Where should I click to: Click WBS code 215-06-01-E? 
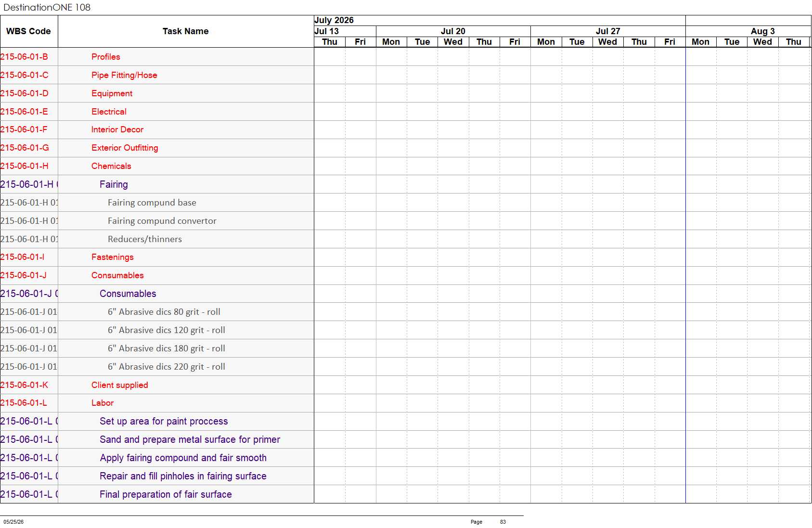coord(24,112)
